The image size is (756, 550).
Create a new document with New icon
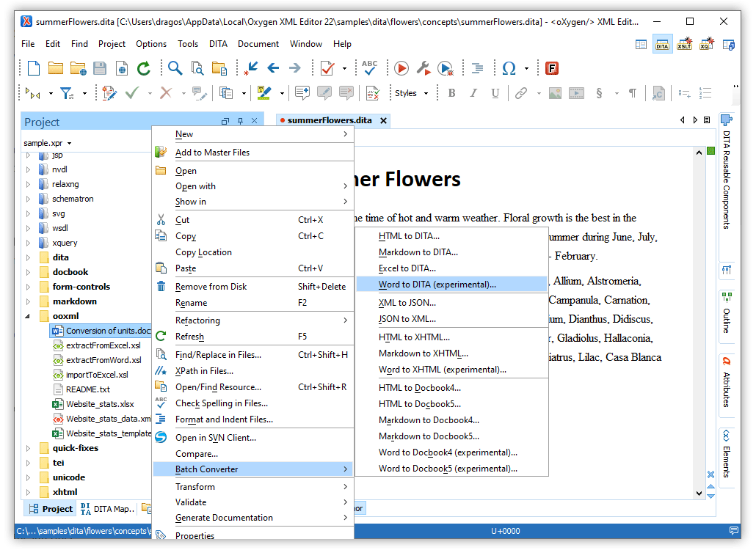coord(33,68)
